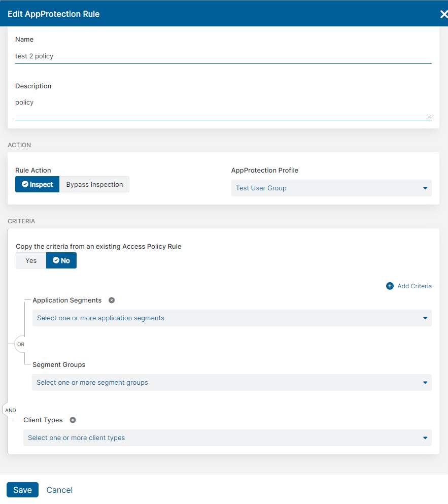Image resolution: width=448 pixels, height=504 pixels.
Task: Click into the Name text field
Action: tap(223, 56)
